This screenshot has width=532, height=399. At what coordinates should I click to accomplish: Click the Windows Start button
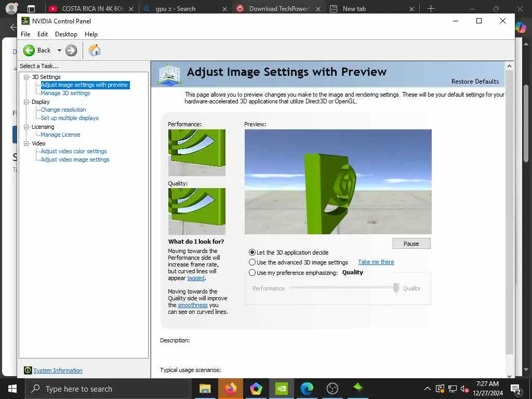[x=12, y=389]
